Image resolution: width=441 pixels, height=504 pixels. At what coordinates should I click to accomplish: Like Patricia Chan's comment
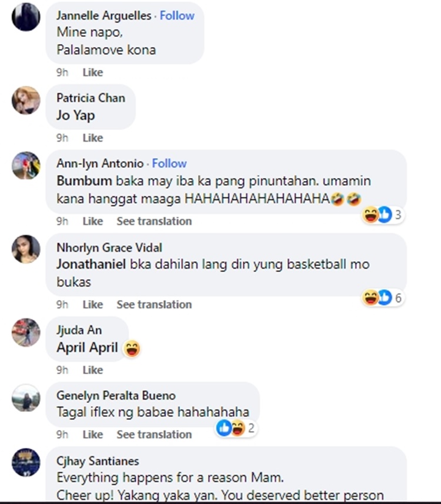pos(93,138)
